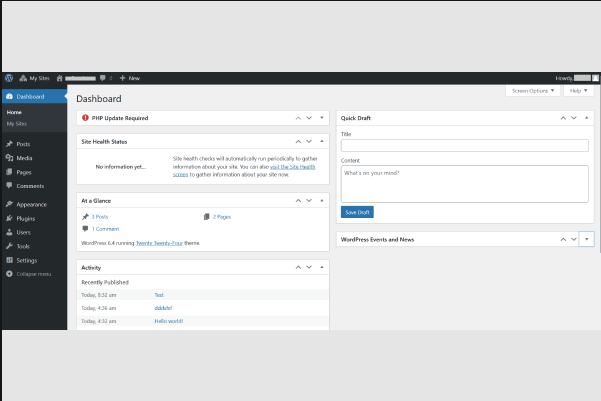The width and height of the screenshot is (601, 401).
Task: Collapse the Activity panel
Action: tap(322, 267)
